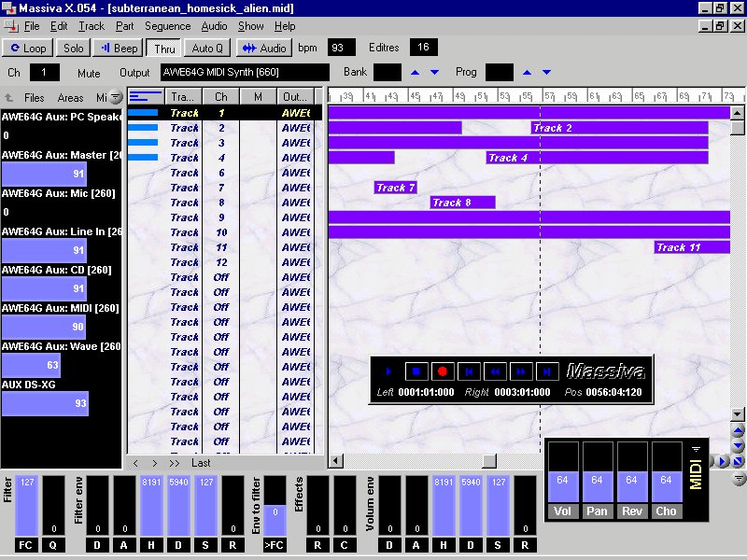The width and height of the screenshot is (747, 560).
Task: Stop playback using the transport stop square
Action: [x=416, y=371]
